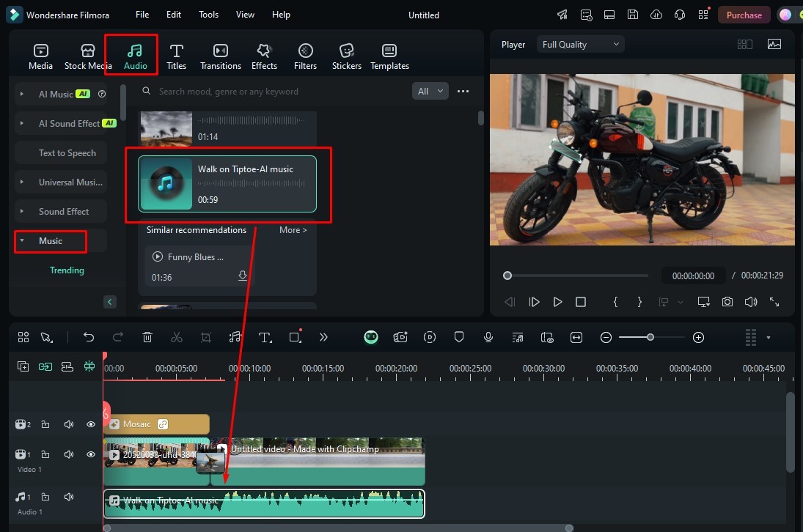Click the timeline zoom slider handle

(x=650, y=337)
